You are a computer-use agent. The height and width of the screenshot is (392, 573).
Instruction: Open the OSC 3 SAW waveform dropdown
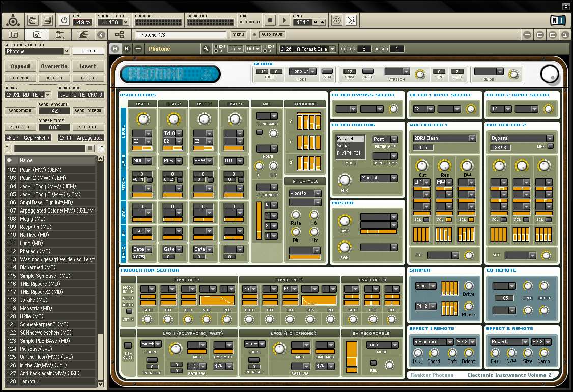[x=203, y=161]
